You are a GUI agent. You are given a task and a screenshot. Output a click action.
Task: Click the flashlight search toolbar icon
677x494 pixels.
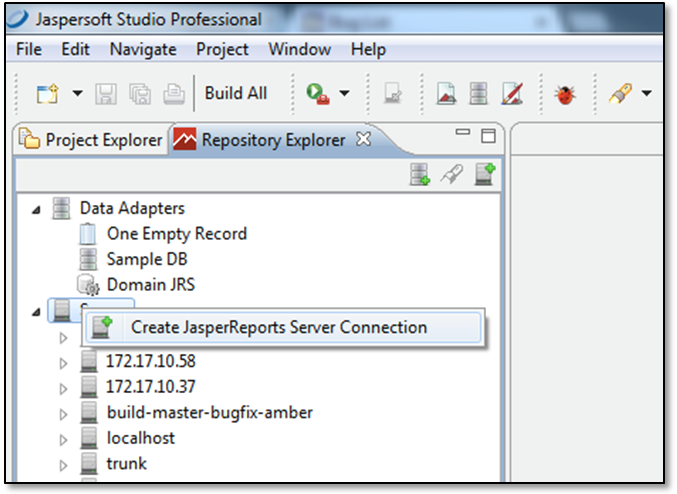[x=620, y=93]
